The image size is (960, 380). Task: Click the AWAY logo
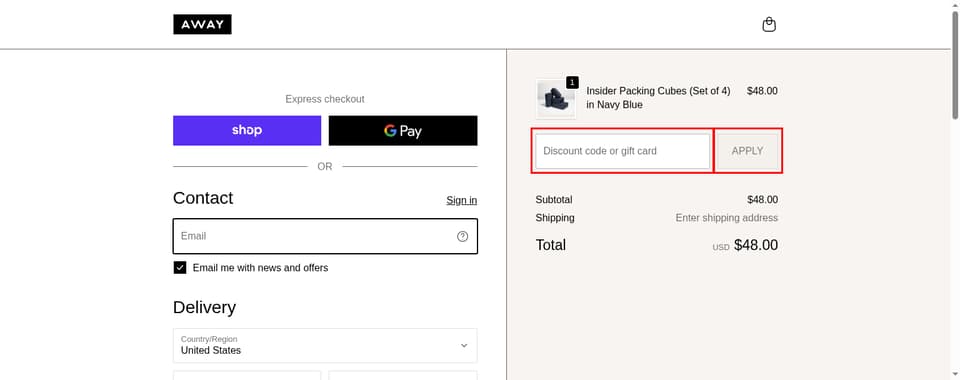point(202,24)
